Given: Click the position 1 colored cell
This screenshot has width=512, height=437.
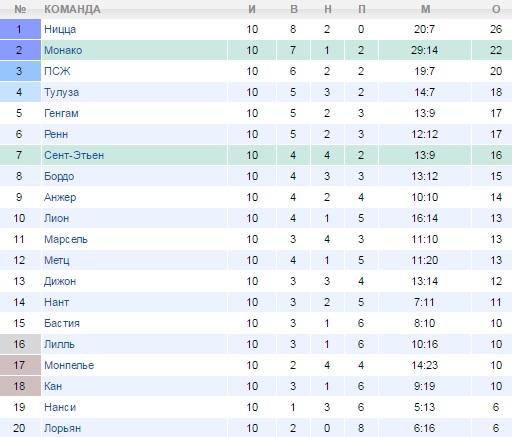Looking at the screenshot, I should (20, 29).
